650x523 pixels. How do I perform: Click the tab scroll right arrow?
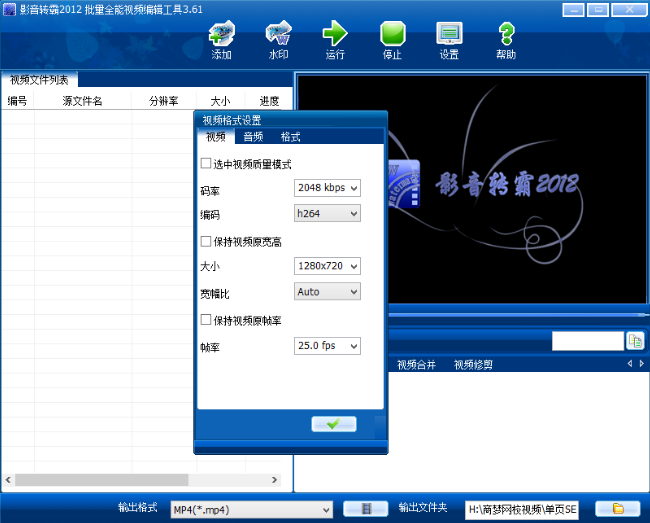642,363
